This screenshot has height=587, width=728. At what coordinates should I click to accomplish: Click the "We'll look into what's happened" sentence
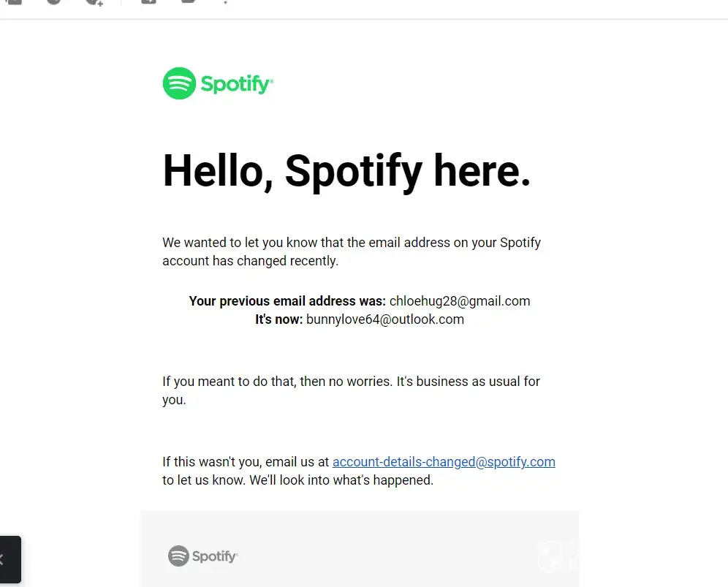[342, 481]
